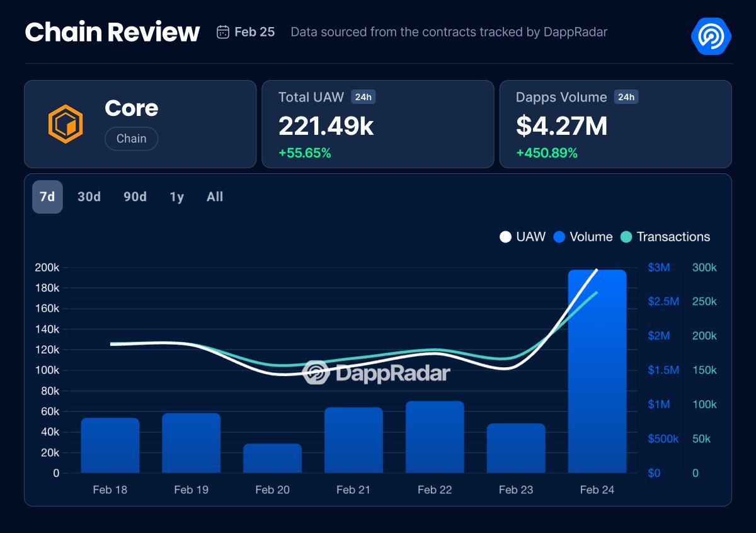Toggle the UAW legend series
The height and width of the screenshot is (533, 756).
(x=522, y=237)
